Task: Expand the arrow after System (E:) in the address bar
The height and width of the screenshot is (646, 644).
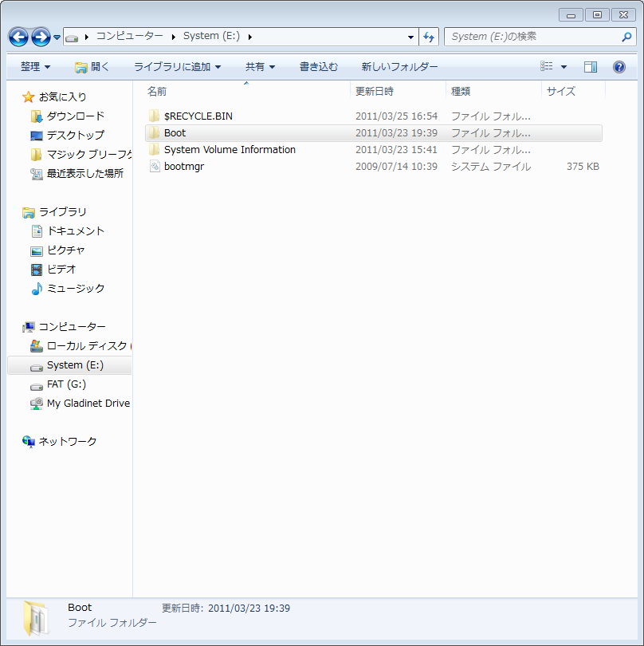Action: pyautogui.click(x=250, y=37)
